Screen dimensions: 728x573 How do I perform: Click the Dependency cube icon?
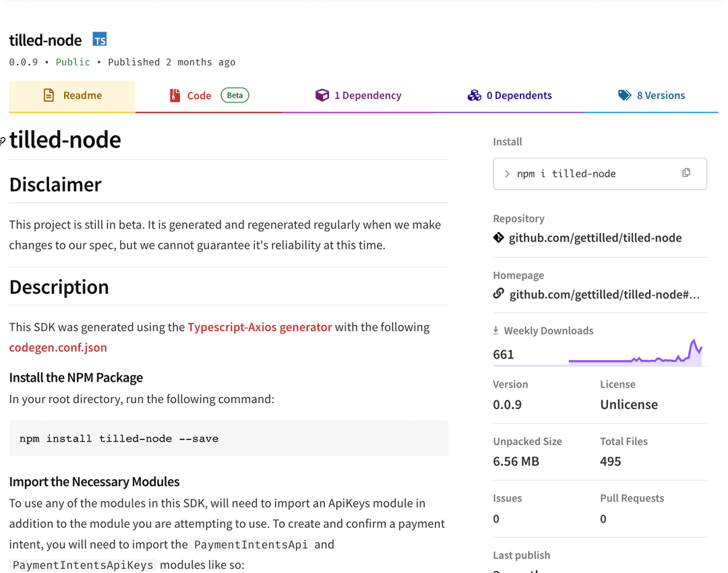[x=322, y=95]
